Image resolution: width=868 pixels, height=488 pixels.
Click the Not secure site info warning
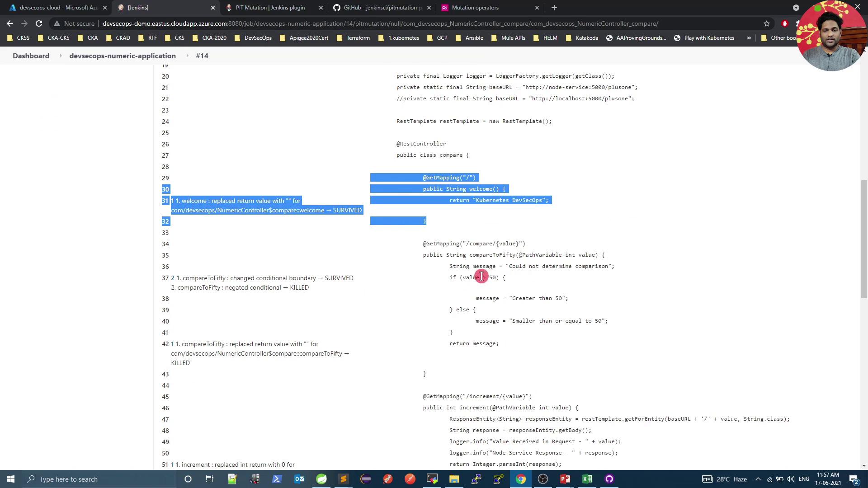[x=75, y=23]
